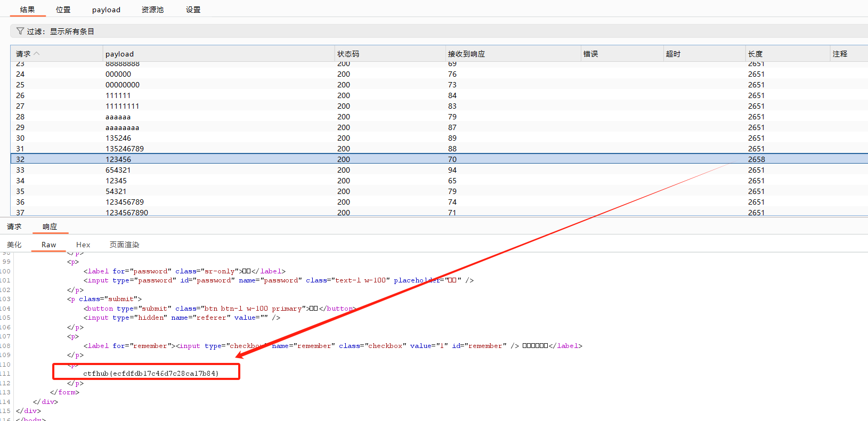
Task: Toggle the sort arrow beside 请求
Action: coord(37,53)
